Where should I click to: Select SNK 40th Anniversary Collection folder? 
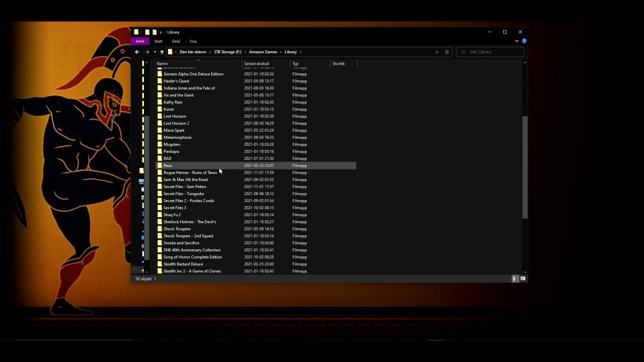tap(192, 250)
